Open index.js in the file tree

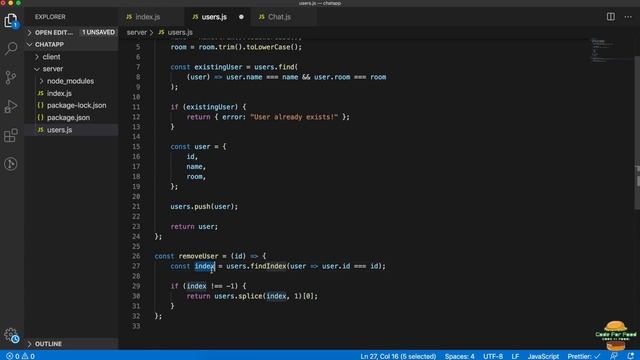(x=59, y=93)
